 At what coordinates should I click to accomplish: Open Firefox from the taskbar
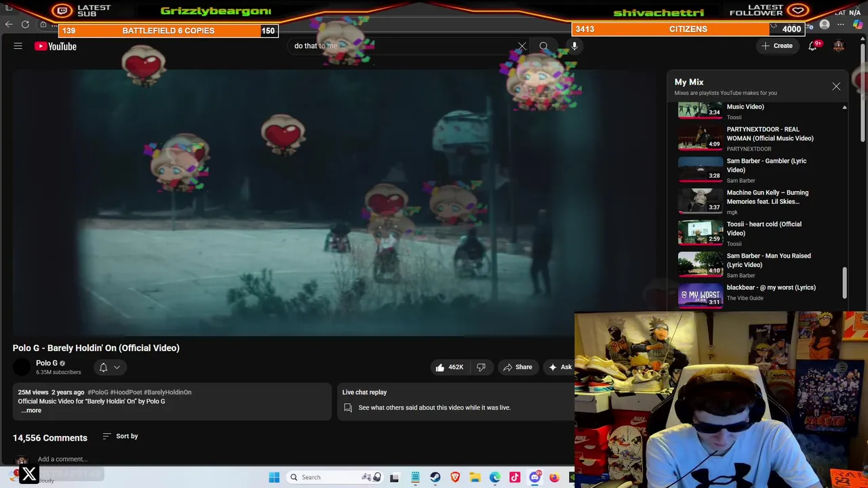click(x=554, y=477)
